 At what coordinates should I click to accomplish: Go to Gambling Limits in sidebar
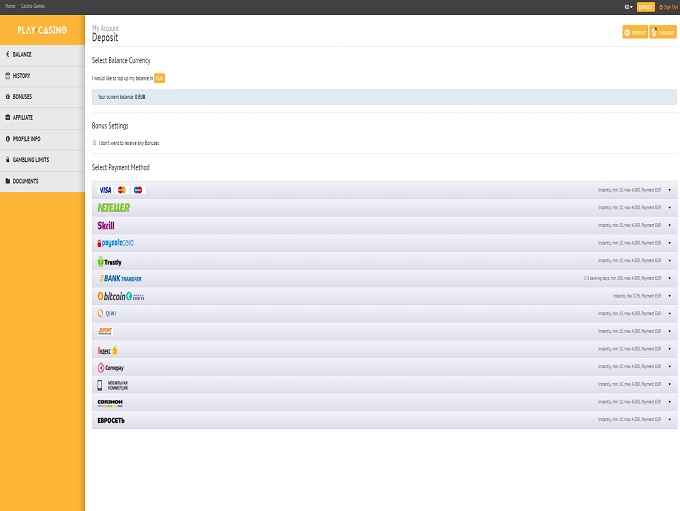[x=30, y=159]
